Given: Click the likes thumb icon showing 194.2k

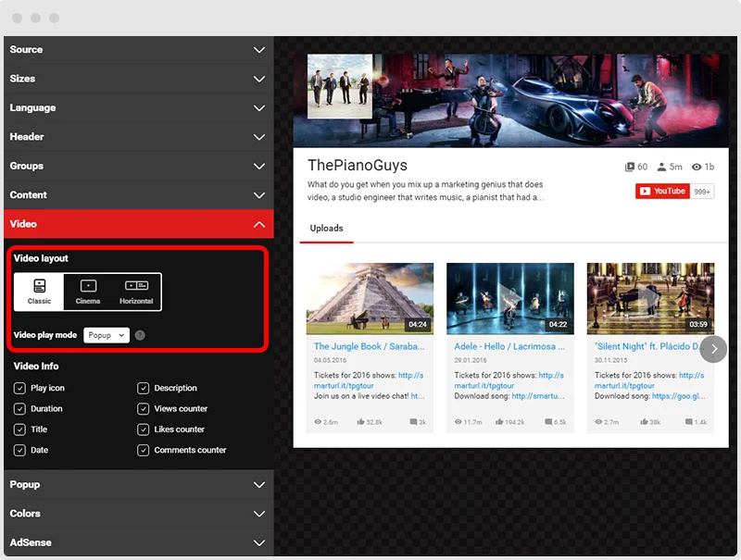Looking at the screenshot, I should (x=499, y=422).
